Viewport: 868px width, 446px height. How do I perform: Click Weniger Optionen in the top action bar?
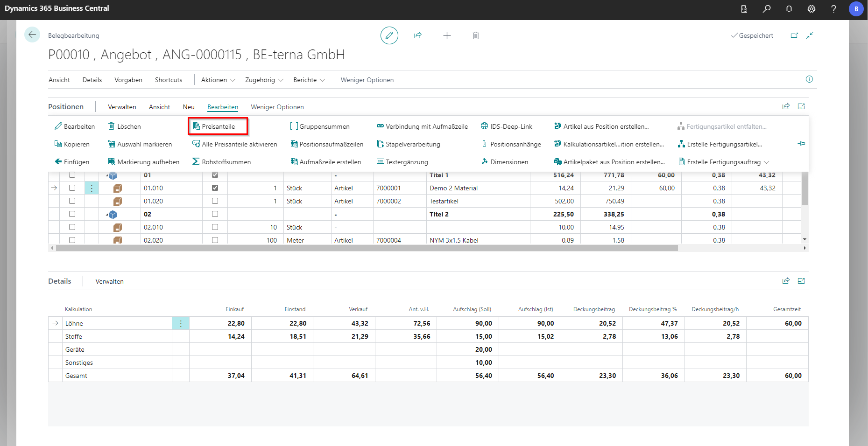[x=367, y=80]
